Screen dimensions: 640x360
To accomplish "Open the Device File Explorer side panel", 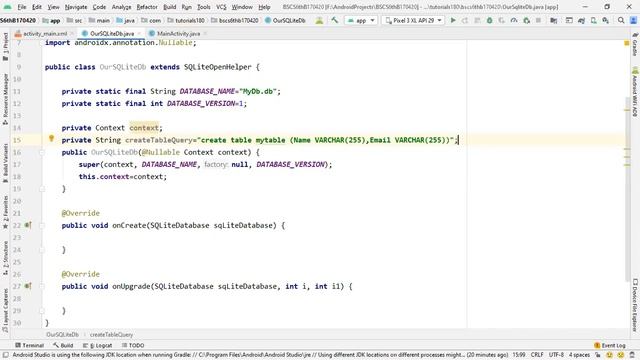I will point(635,305).
